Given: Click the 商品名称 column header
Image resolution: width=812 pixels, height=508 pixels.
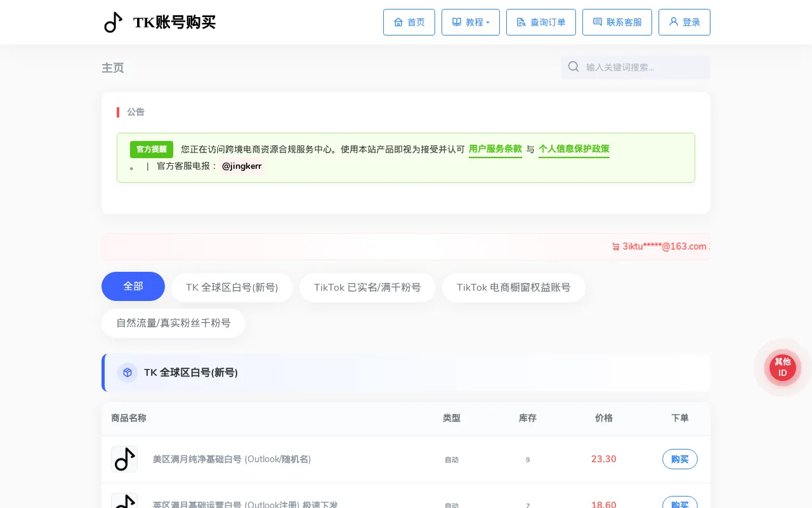Looking at the screenshot, I should tap(129, 418).
